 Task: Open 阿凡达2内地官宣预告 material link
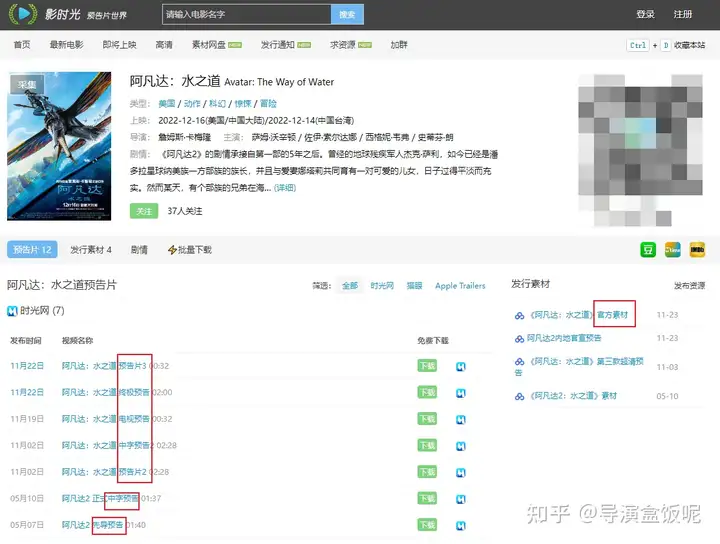pyautogui.click(x=564, y=338)
